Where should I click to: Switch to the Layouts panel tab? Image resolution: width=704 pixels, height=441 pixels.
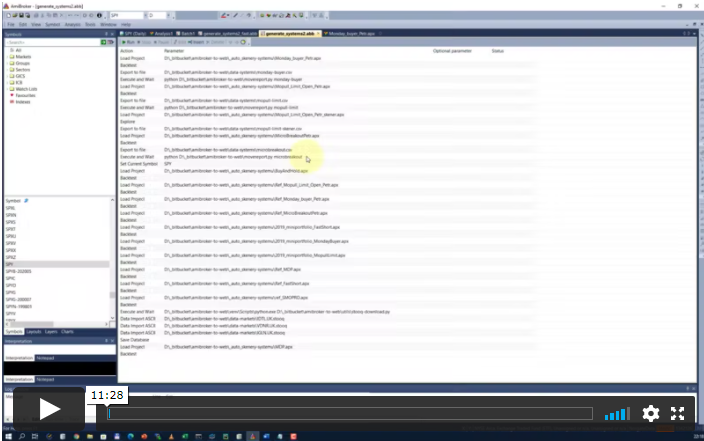[34, 331]
